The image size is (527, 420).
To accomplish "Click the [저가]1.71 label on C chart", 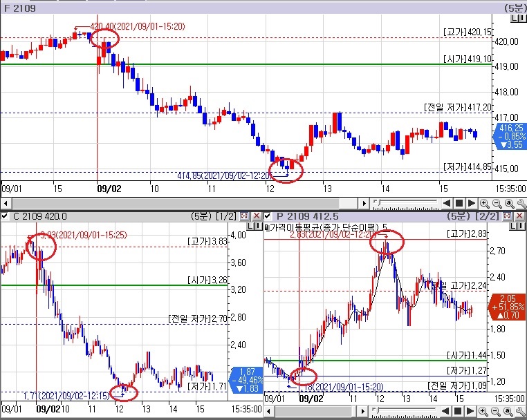I will click(x=207, y=386).
